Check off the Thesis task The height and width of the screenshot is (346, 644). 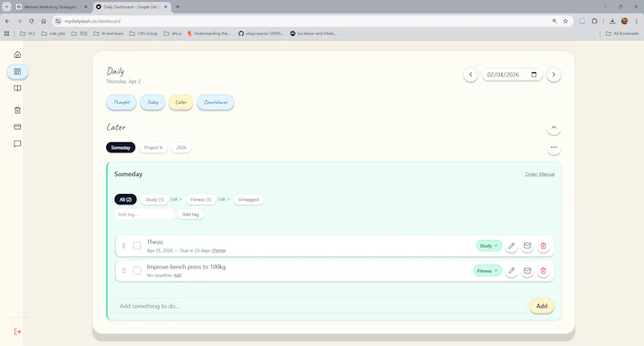137,246
